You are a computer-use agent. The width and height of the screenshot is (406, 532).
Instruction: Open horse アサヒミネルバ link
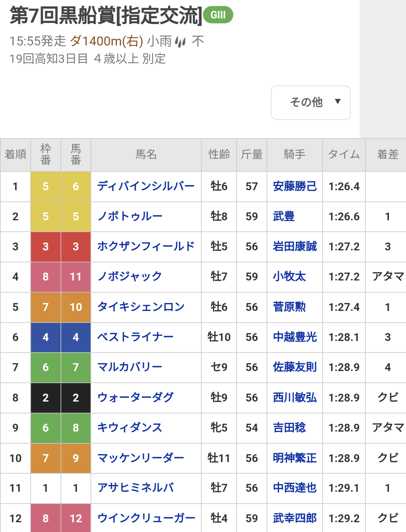click(135, 488)
